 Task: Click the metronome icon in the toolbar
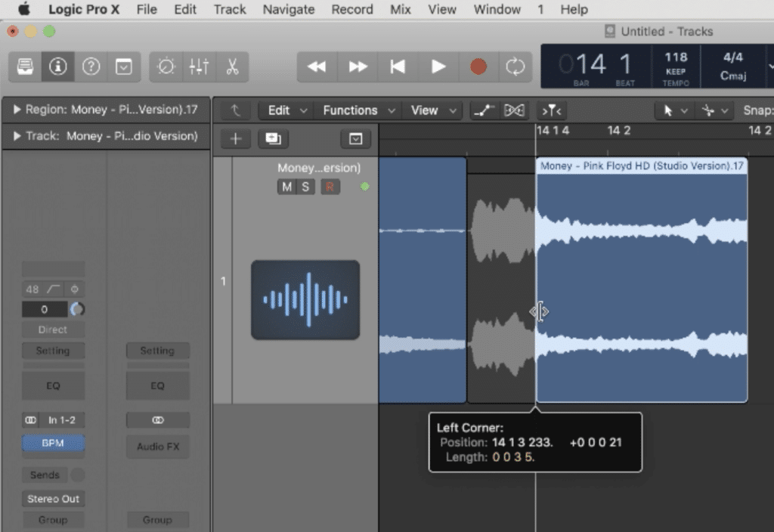tap(166, 66)
